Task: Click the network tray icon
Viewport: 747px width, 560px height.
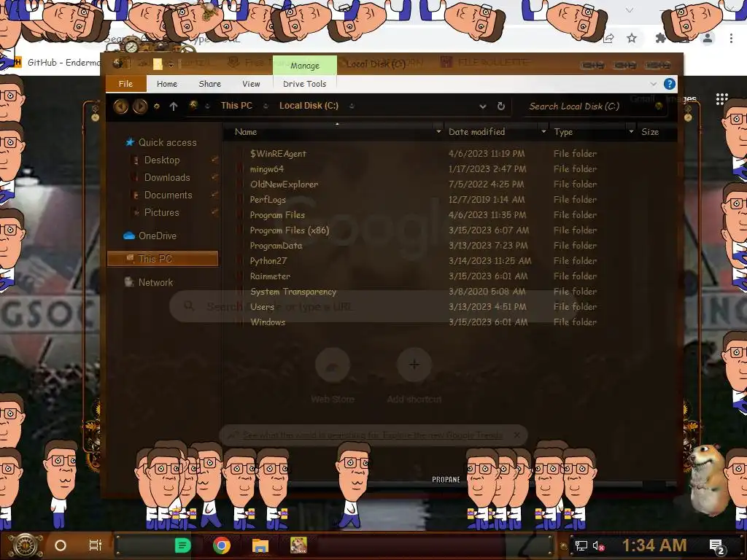Action: [581, 545]
